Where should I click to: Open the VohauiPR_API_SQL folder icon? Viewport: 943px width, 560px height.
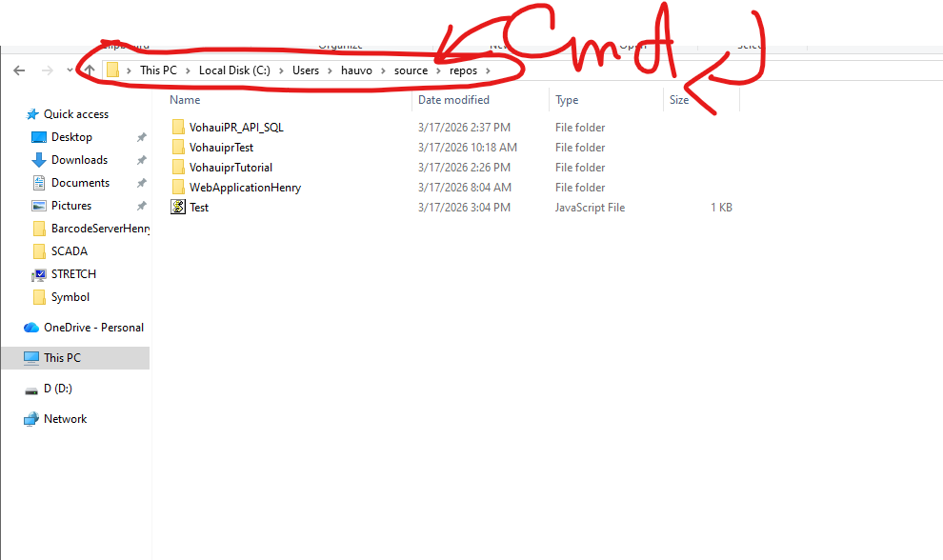click(x=178, y=128)
